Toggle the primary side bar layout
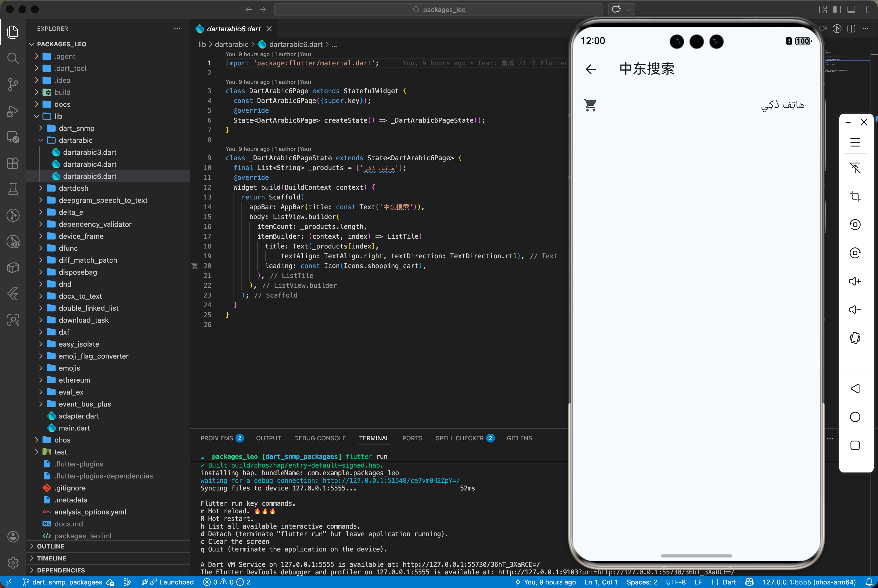Viewport: 878px width, 588px height. pyautogui.click(x=837, y=9)
